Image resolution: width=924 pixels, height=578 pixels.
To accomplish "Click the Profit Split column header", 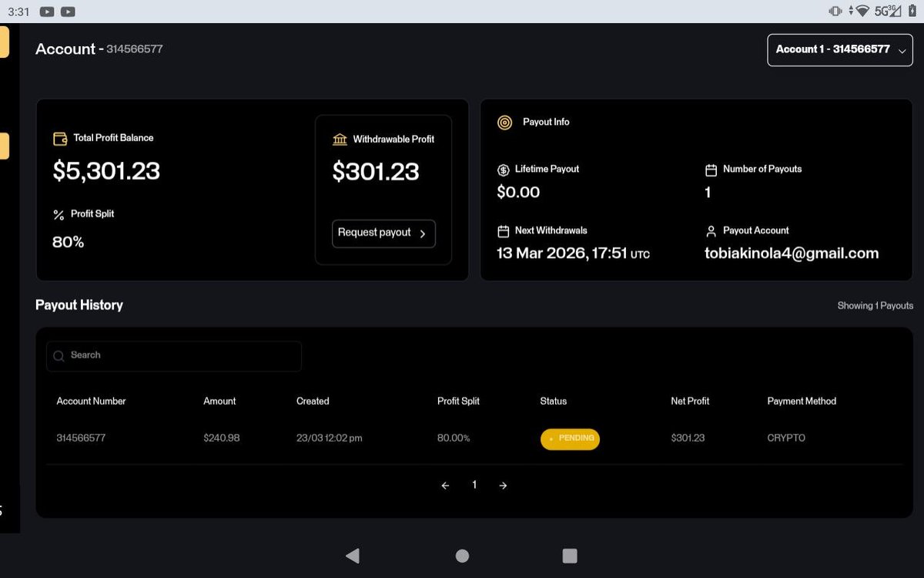I will [458, 402].
